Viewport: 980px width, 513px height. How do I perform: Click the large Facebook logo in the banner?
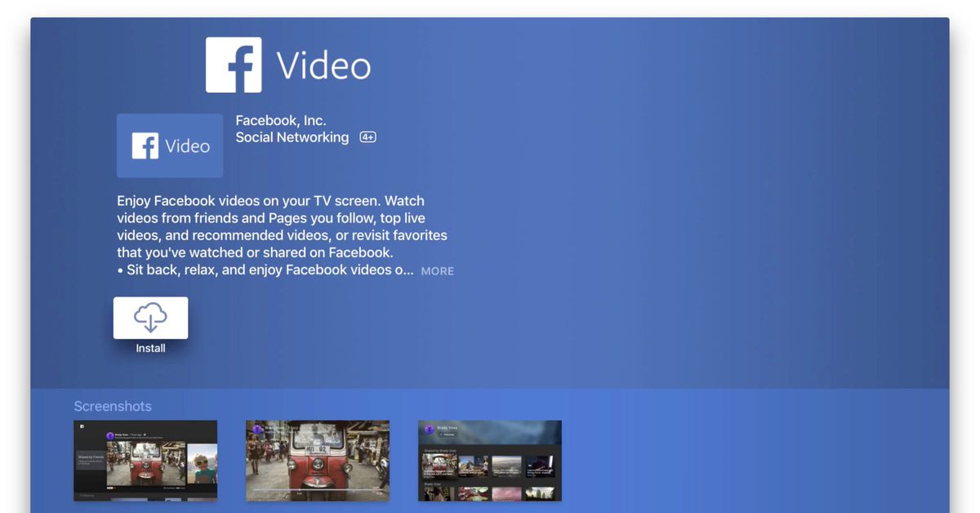pyautogui.click(x=234, y=65)
